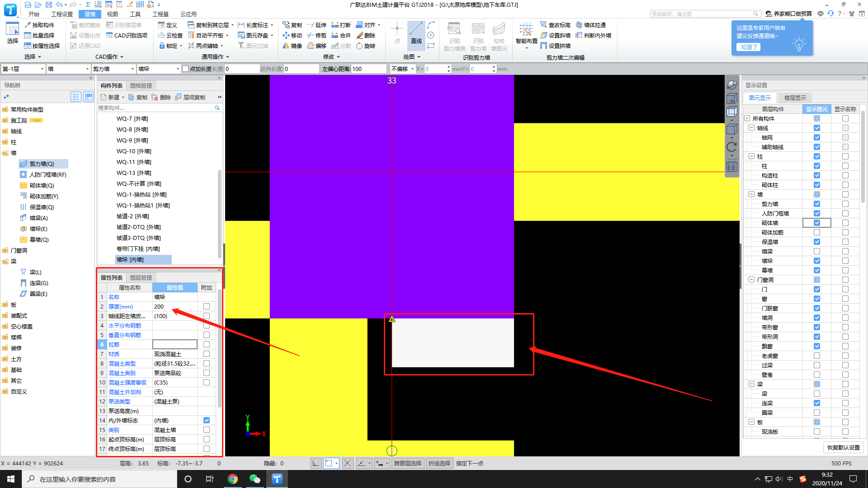Click the 折线选择 status bar button

point(439,463)
